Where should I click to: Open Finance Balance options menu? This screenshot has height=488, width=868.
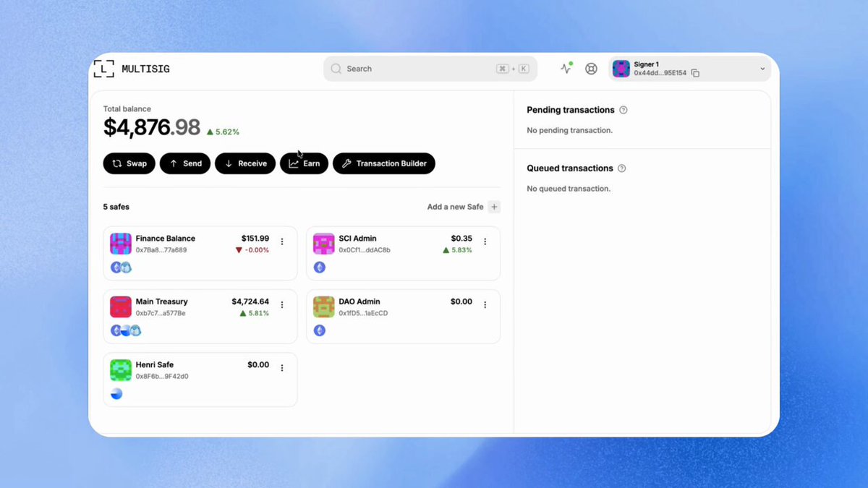[x=282, y=241]
